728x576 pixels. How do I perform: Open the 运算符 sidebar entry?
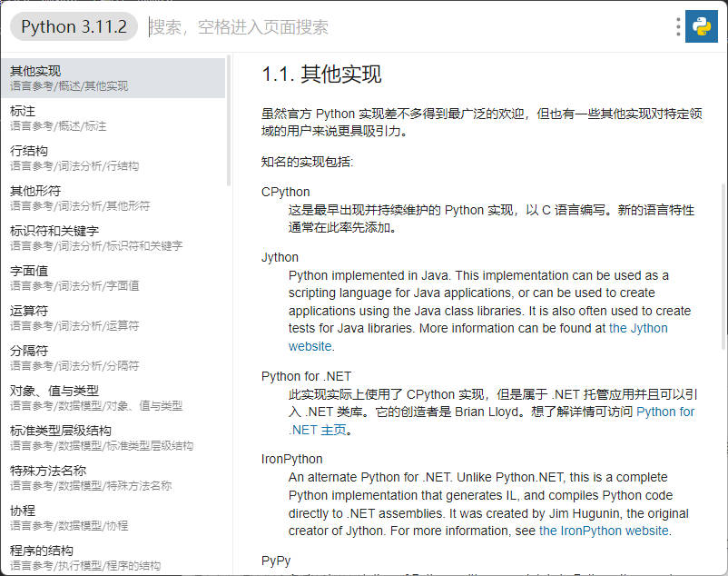[113, 318]
